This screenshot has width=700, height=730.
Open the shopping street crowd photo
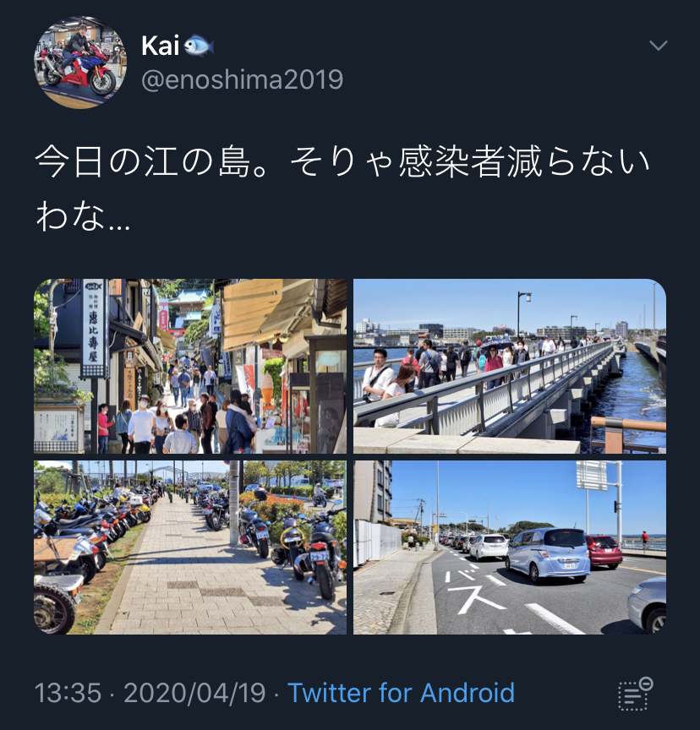pos(190,366)
